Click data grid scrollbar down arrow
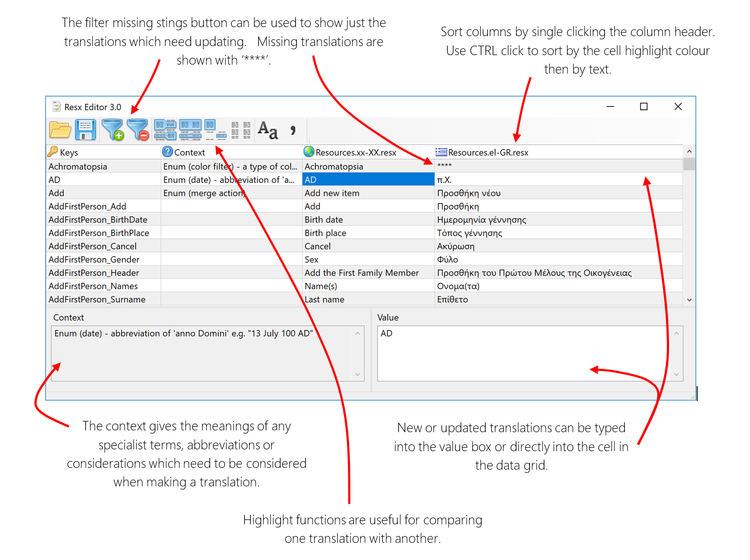Image resolution: width=750 pixels, height=560 pixels. [689, 300]
